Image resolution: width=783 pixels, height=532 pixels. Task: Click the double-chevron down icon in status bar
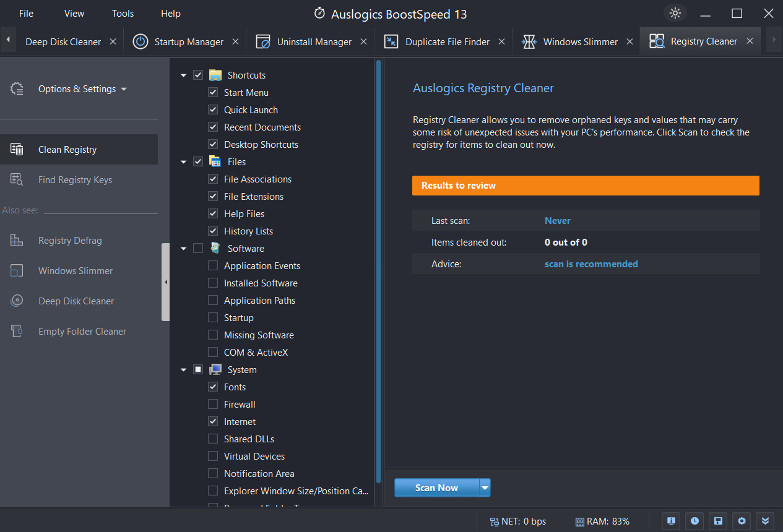pyautogui.click(x=765, y=521)
